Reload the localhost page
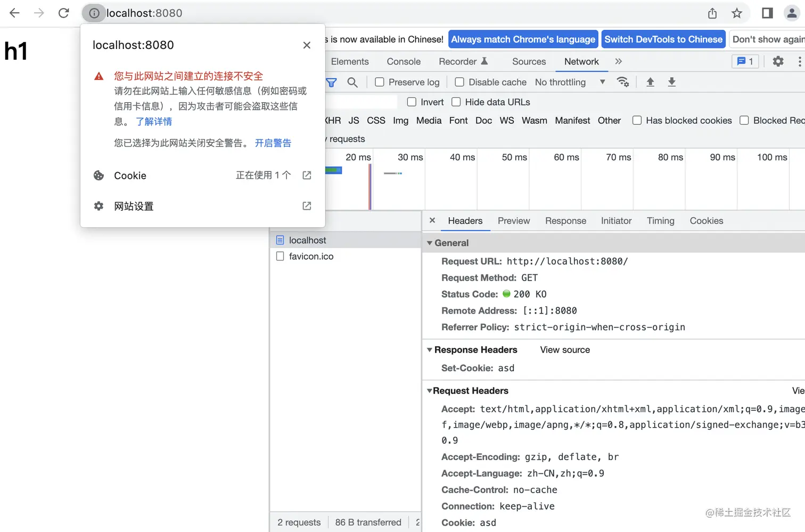The width and height of the screenshot is (805, 532). (x=63, y=13)
